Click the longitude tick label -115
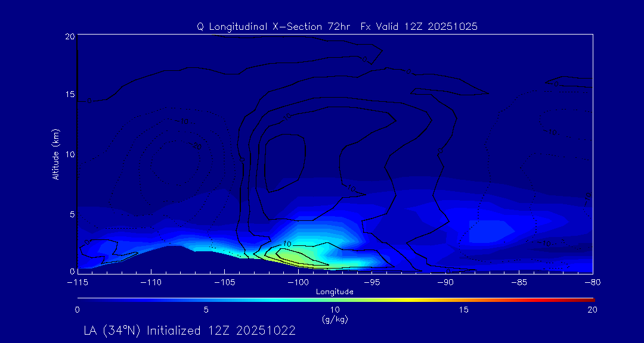Screen dimensions: 644x343 [77, 283]
